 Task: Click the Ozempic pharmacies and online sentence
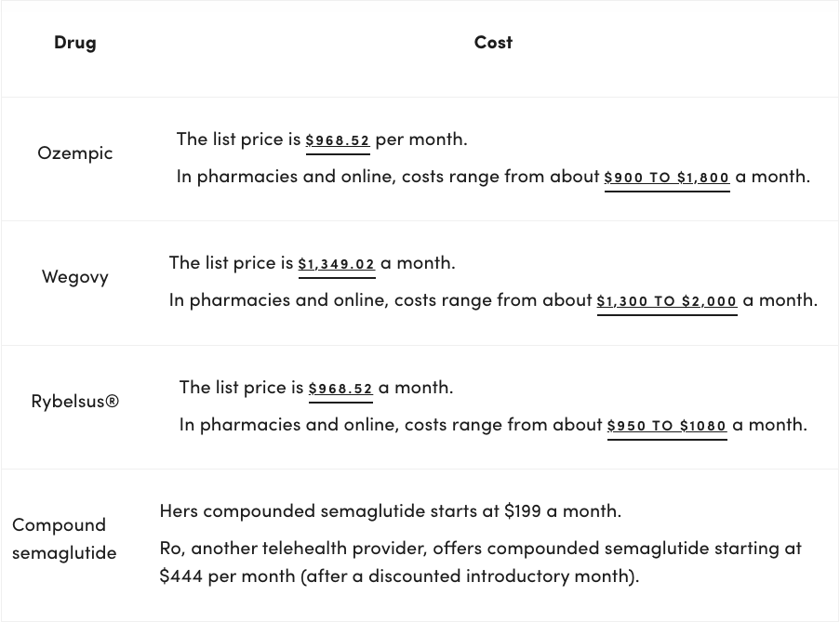pyautogui.click(x=493, y=177)
